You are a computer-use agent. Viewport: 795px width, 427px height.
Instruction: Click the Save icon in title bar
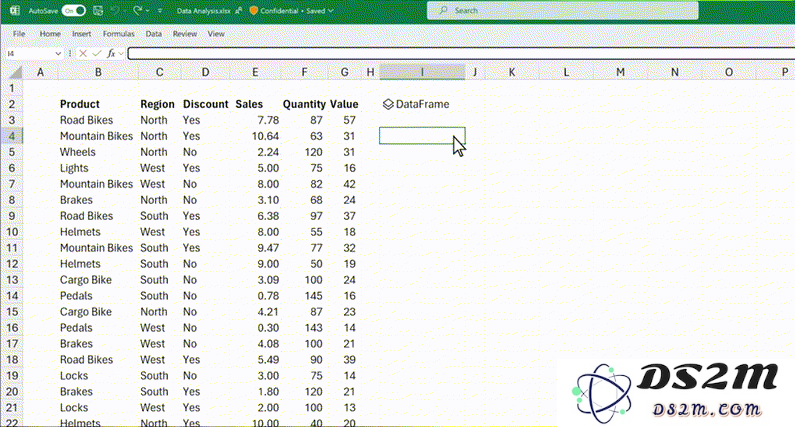point(98,11)
